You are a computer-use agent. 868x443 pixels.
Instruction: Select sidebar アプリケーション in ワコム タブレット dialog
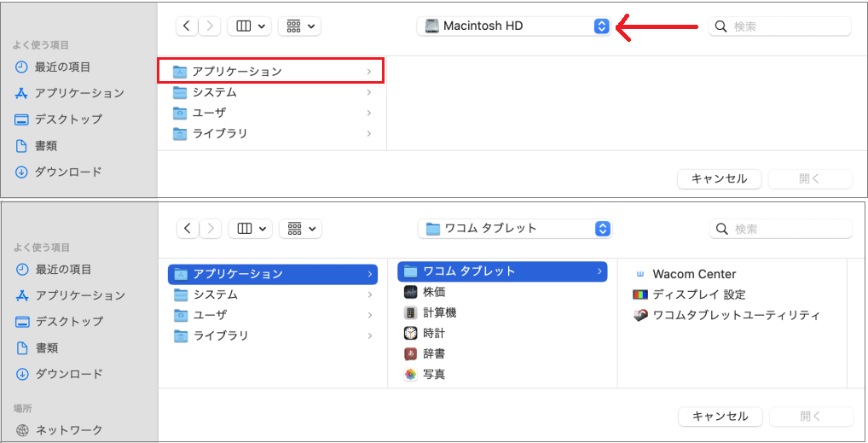coord(70,295)
